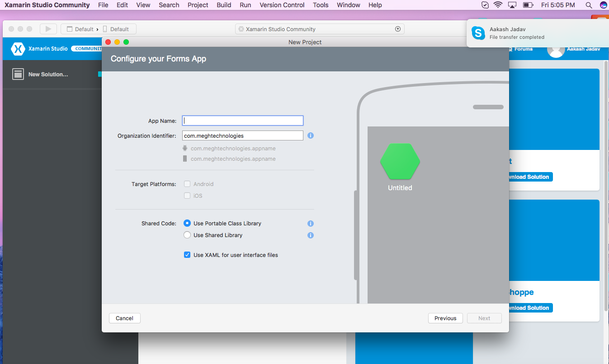The image size is (609, 364).
Task: Click the Run play button in toolbar
Action: coord(48,29)
